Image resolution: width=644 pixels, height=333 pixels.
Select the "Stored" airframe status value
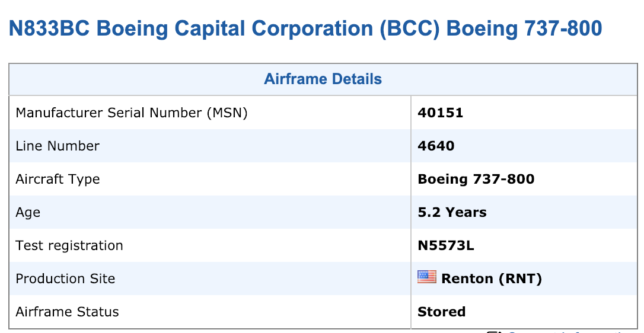(x=441, y=312)
